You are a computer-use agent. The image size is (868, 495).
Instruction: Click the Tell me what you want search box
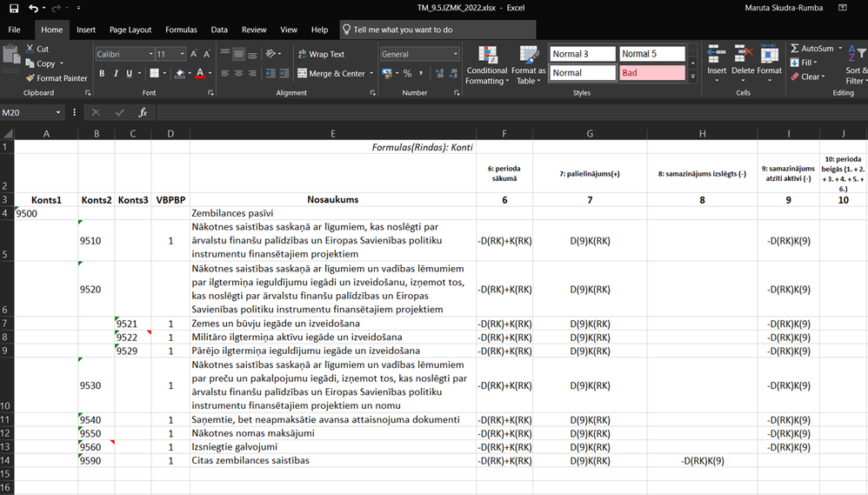[437, 30]
